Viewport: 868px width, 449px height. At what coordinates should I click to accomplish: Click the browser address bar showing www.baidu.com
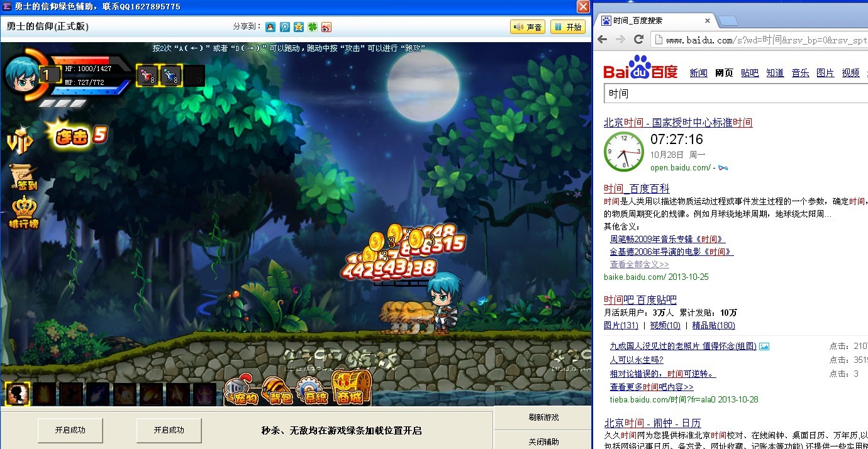pos(759,40)
